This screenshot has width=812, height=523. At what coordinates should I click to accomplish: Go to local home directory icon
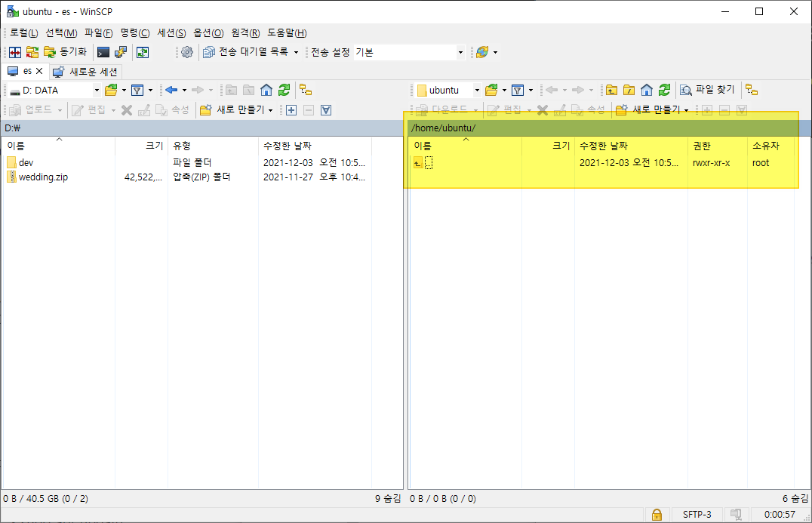(266, 90)
